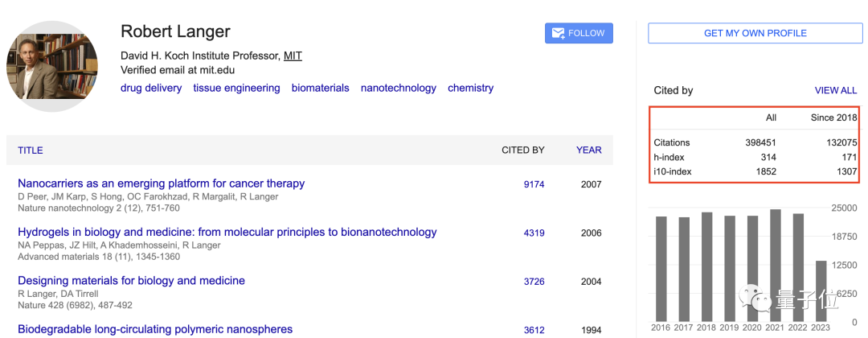Sort publications by Title column header
Image resolution: width=868 pixels, height=338 pixels.
pyautogui.click(x=31, y=150)
